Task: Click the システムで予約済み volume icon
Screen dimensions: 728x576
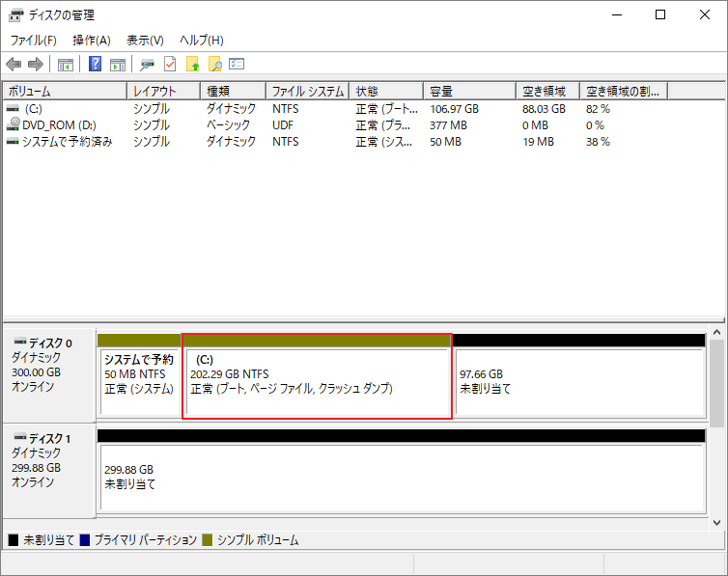Action: [13, 142]
